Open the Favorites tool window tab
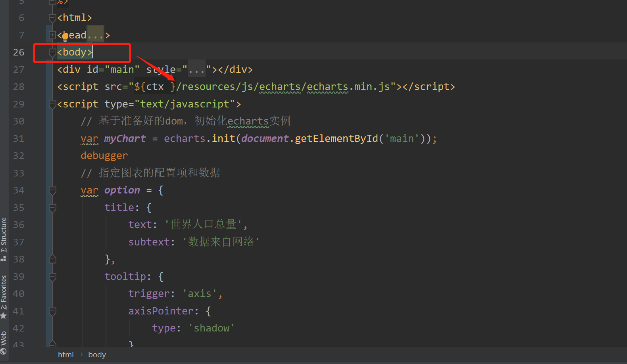Viewport: 627px width, 364px height. (4, 297)
